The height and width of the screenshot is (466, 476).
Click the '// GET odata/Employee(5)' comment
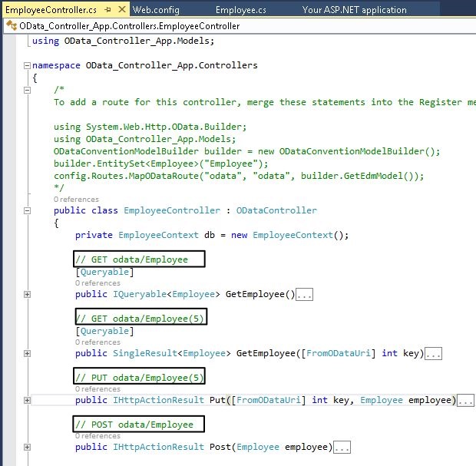140,319
